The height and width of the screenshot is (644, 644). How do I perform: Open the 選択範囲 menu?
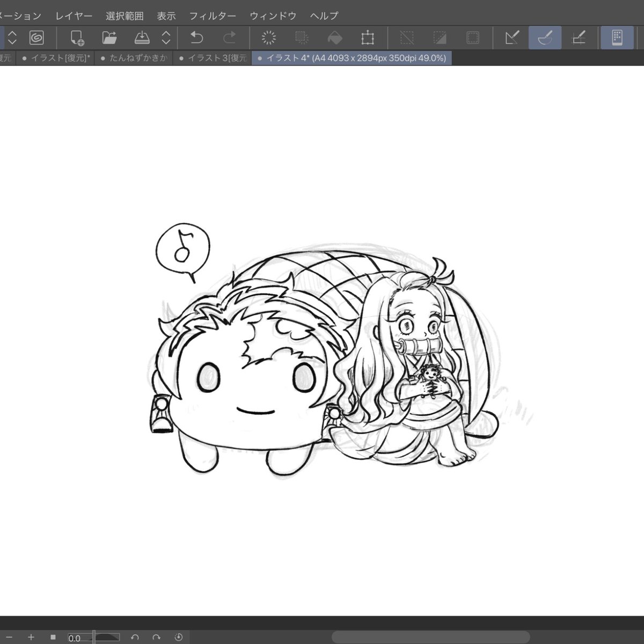(x=125, y=16)
